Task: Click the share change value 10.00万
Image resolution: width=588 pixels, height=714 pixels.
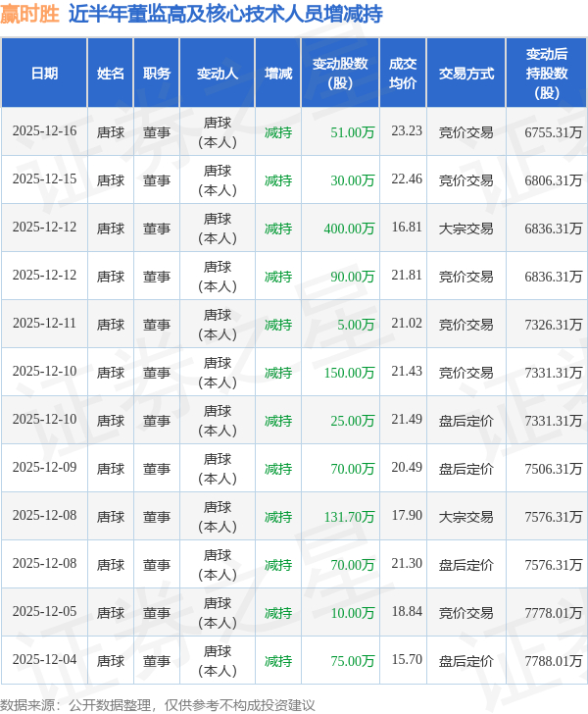Action: pyautogui.click(x=352, y=613)
